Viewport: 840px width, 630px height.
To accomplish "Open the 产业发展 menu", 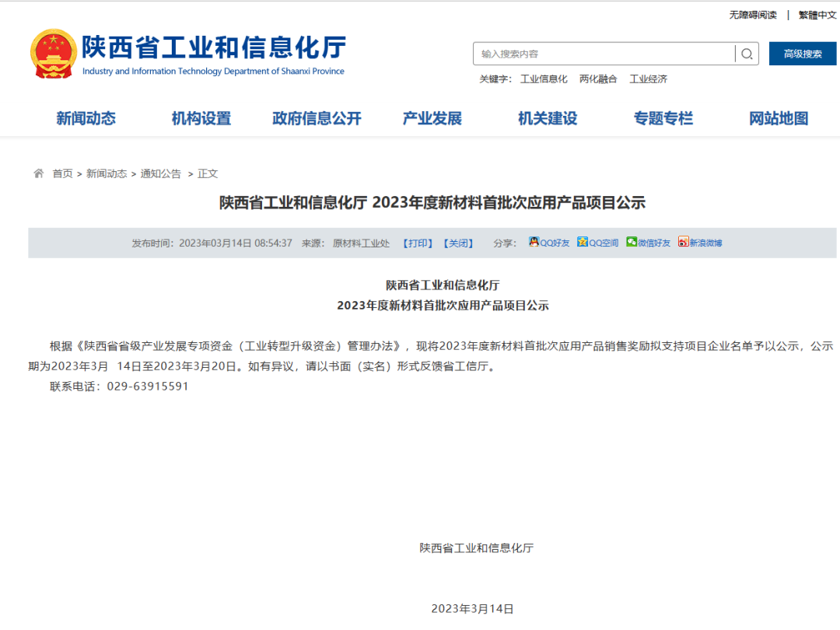I will [x=432, y=118].
